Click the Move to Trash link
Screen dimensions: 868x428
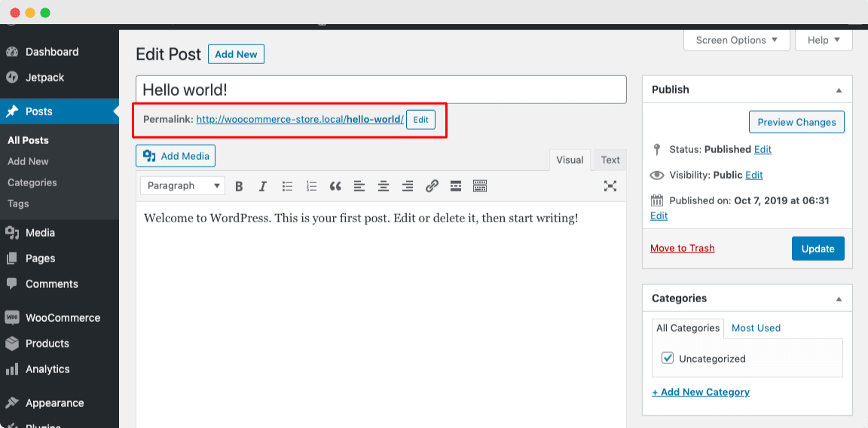click(x=682, y=248)
